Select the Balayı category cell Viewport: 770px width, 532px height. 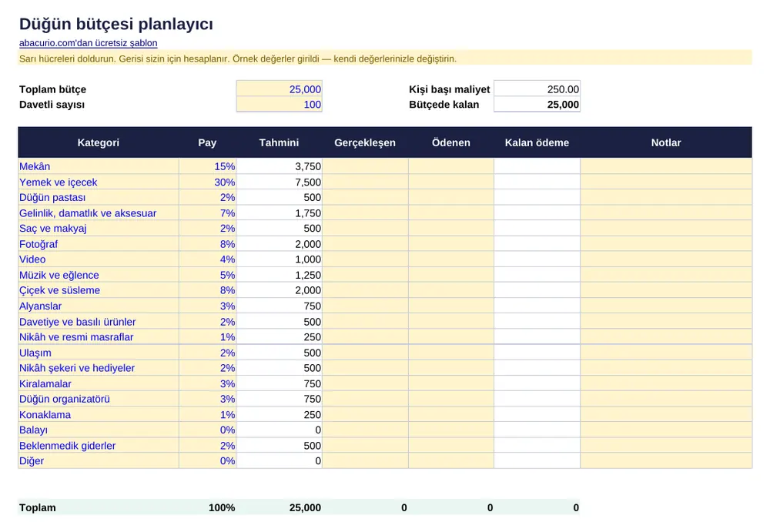[x=99, y=430]
